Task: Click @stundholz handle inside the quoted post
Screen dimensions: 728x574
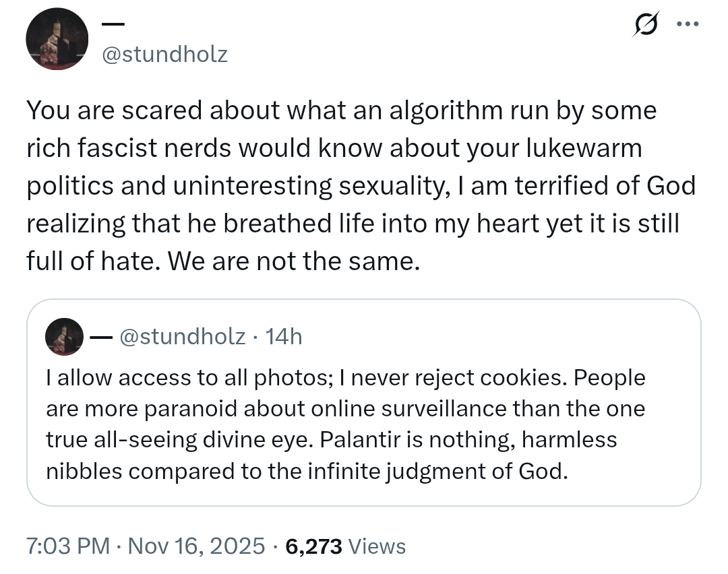Action: pyautogui.click(x=182, y=336)
